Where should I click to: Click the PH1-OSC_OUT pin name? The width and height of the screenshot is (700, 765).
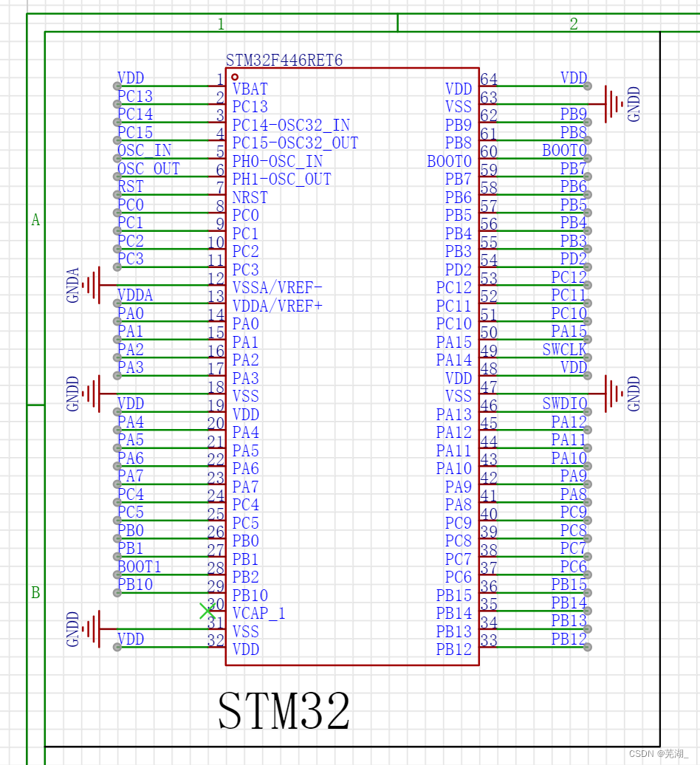[x=282, y=179]
